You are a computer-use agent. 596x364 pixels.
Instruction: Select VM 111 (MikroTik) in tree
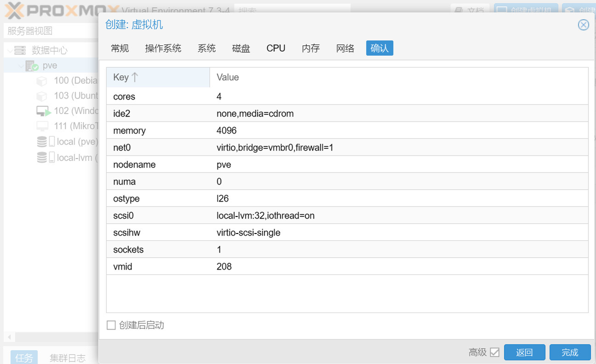75,126
